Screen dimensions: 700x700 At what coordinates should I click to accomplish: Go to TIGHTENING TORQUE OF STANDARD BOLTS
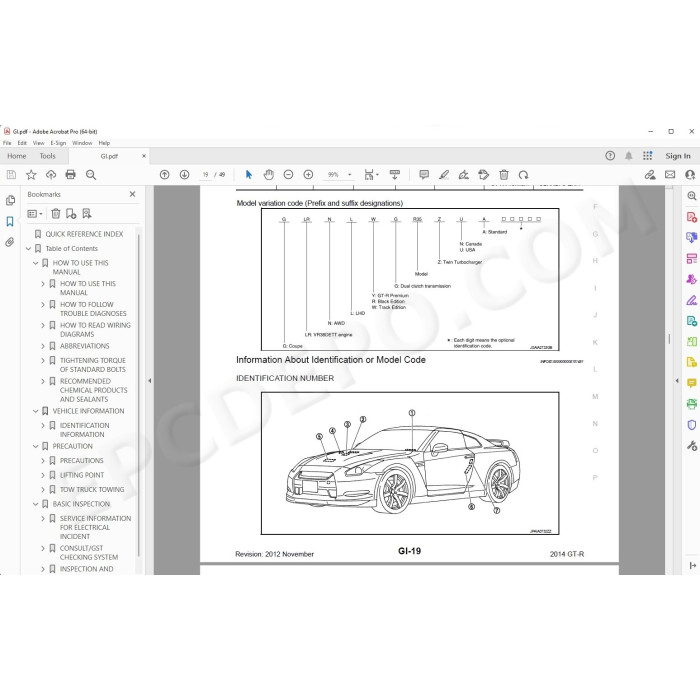pos(92,365)
